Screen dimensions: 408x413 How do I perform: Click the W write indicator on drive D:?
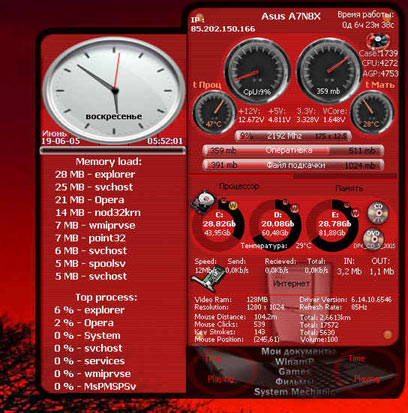coord(294,208)
